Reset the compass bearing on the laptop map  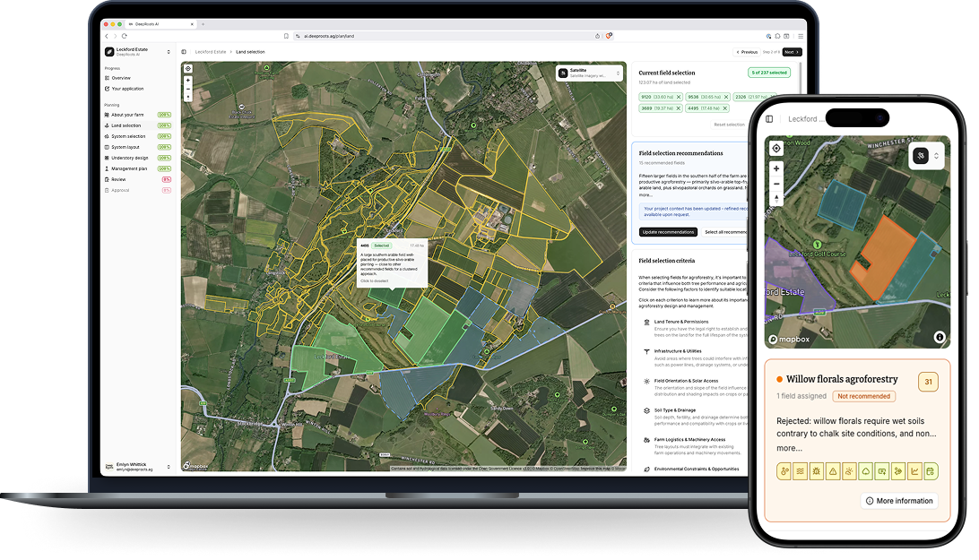click(188, 98)
